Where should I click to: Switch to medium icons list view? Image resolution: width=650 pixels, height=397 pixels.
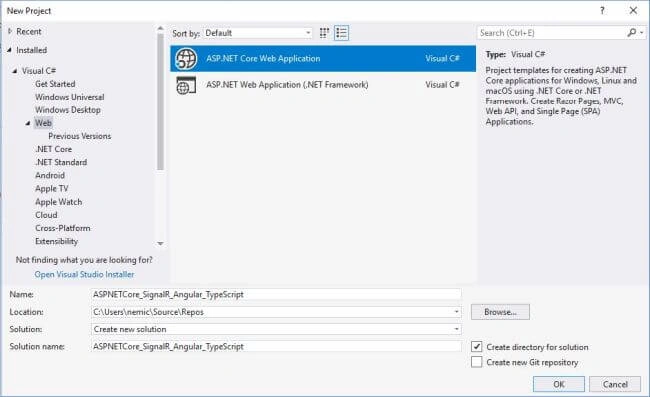tap(342, 33)
